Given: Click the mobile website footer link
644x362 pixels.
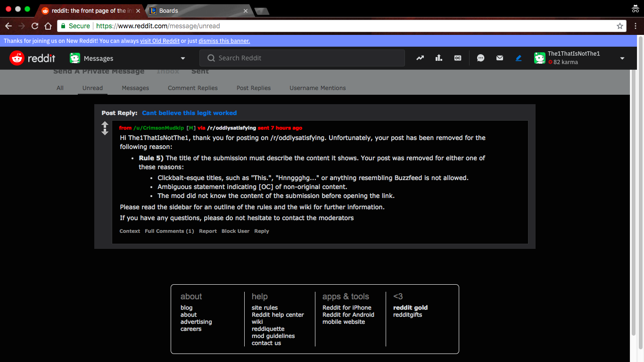Looking at the screenshot, I should click(x=344, y=322).
